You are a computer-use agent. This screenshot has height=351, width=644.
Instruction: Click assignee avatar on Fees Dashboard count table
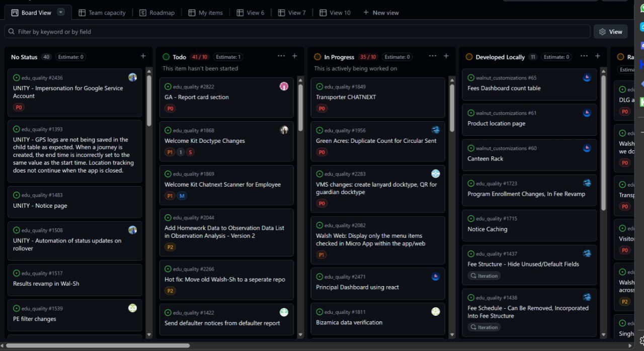pyautogui.click(x=587, y=78)
